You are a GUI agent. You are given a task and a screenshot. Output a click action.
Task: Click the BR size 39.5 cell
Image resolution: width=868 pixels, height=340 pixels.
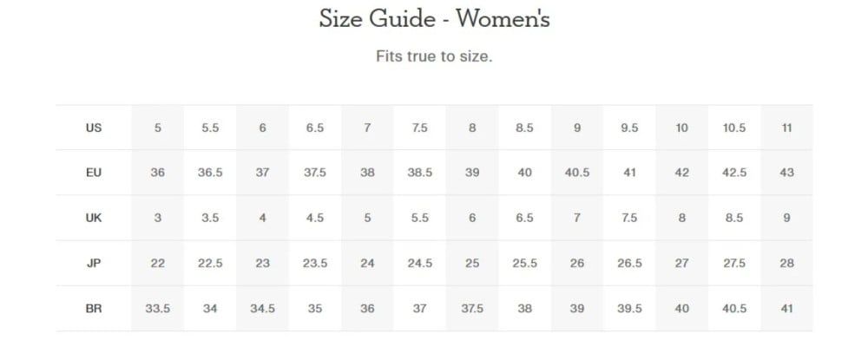[x=629, y=309]
